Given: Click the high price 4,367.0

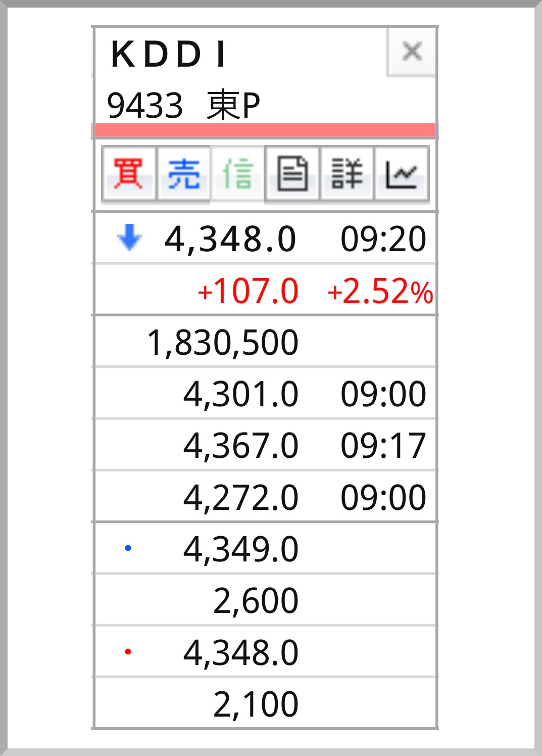Looking at the screenshot, I should [241, 446].
